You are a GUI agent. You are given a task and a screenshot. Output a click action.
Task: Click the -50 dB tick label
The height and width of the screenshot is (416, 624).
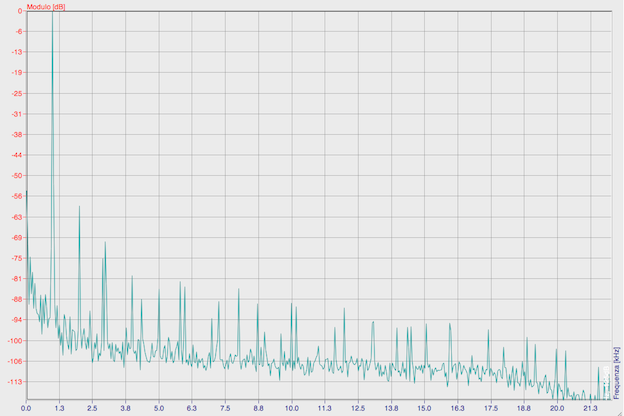17,176
